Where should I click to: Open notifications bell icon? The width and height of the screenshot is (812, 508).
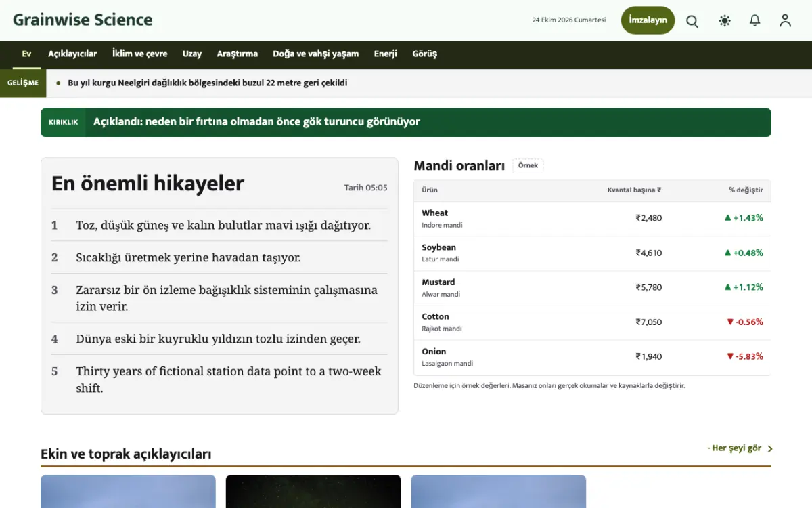coord(755,21)
